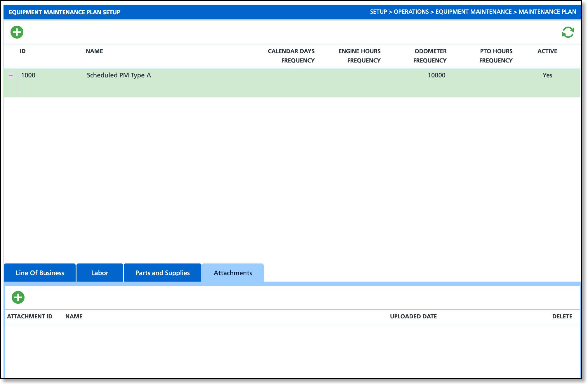Switch to the Labor tab
Viewport: 588px width, 385px height.
(x=100, y=273)
